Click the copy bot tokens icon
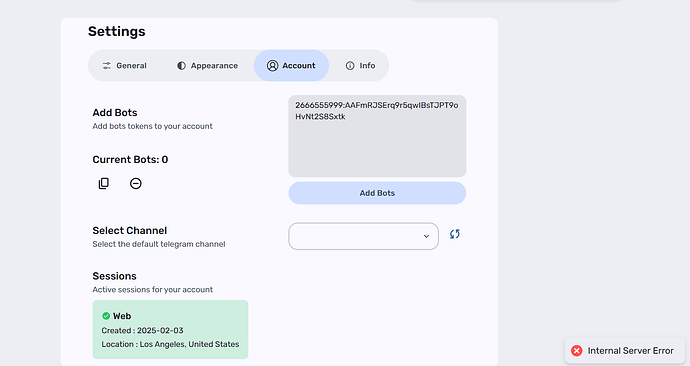The width and height of the screenshot is (690, 366). point(103,183)
